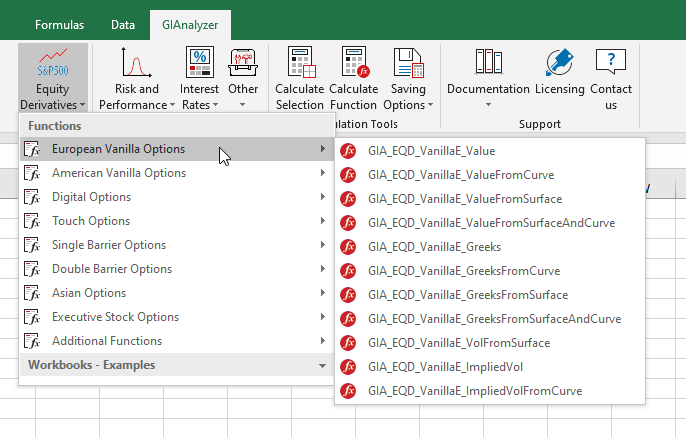Click red fx icon for GIA_EQD_VanillaE_VolFromSurface
The image size is (686, 437).
[348, 343]
